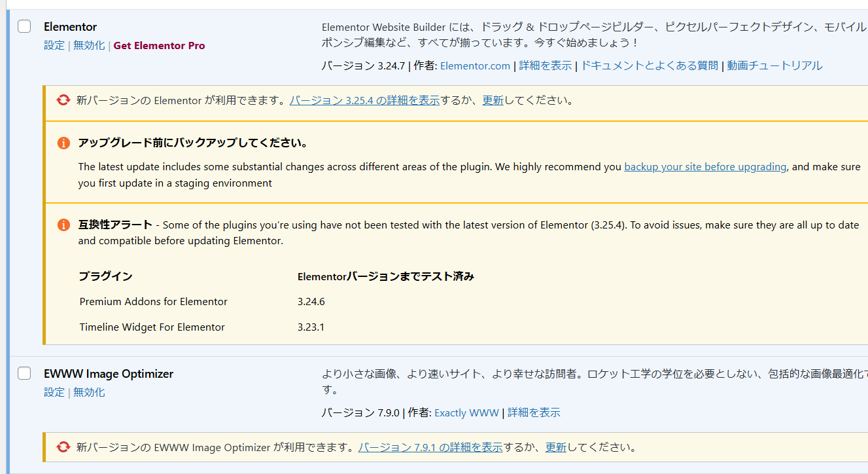Click the backup warning info icon

click(63, 143)
